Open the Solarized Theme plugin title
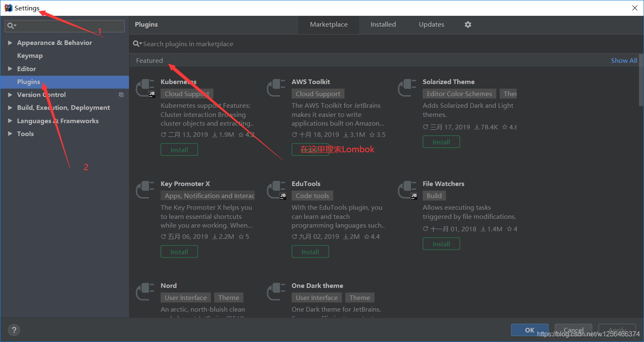Screen dimensions: 644x342 tap(448, 82)
